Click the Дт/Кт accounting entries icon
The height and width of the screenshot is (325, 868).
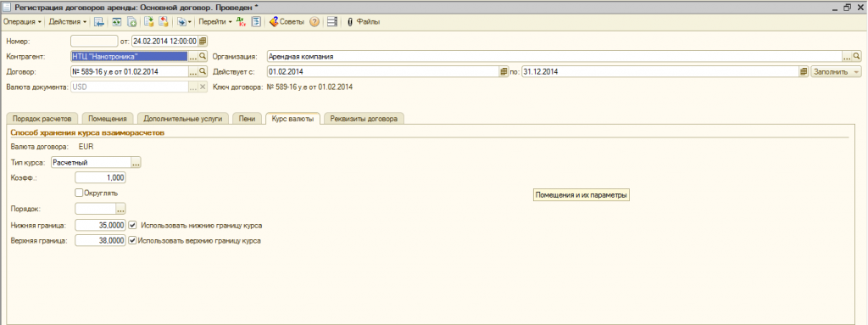pyautogui.click(x=241, y=21)
